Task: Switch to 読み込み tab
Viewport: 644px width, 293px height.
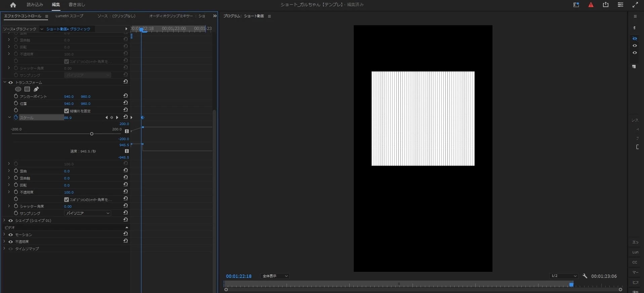Action: click(x=35, y=5)
